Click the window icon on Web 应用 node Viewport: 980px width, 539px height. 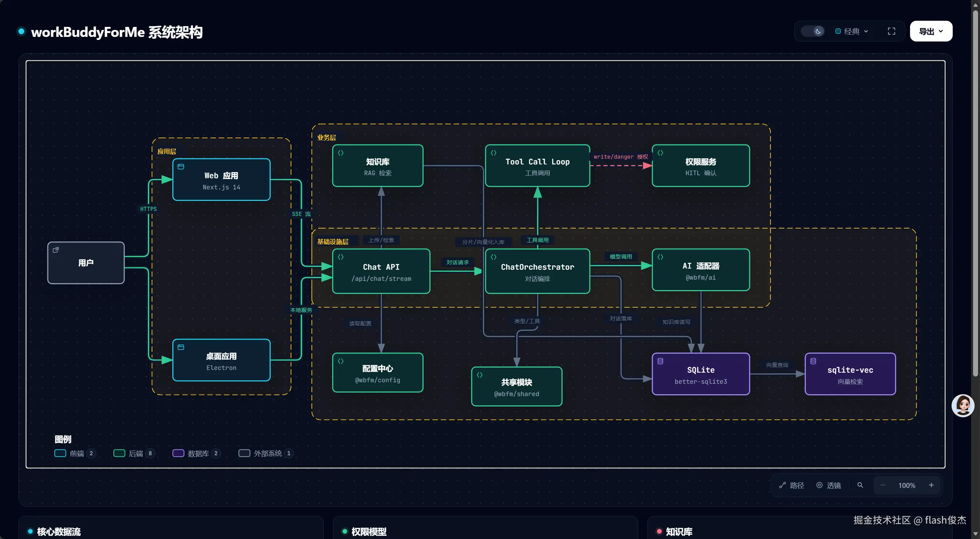pyautogui.click(x=181, y=167)
